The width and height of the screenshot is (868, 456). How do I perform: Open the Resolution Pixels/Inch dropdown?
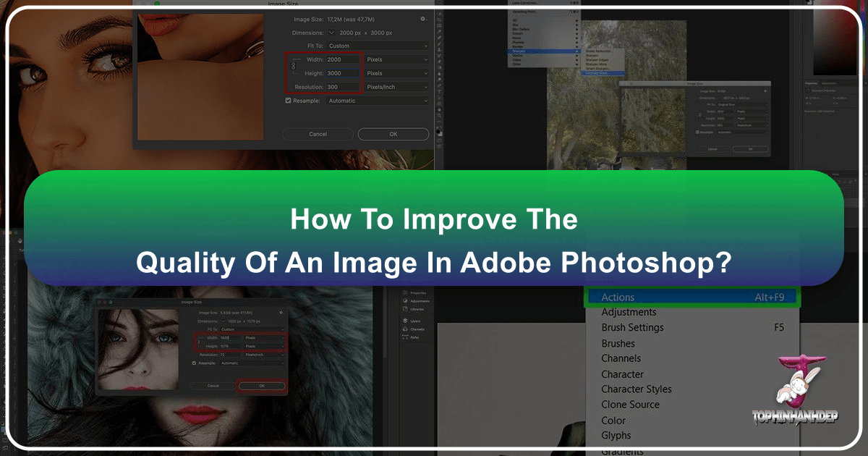(x=397, y=87)
